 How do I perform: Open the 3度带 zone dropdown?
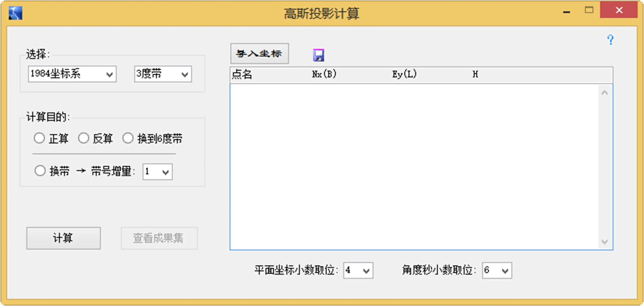click(163, 74)
